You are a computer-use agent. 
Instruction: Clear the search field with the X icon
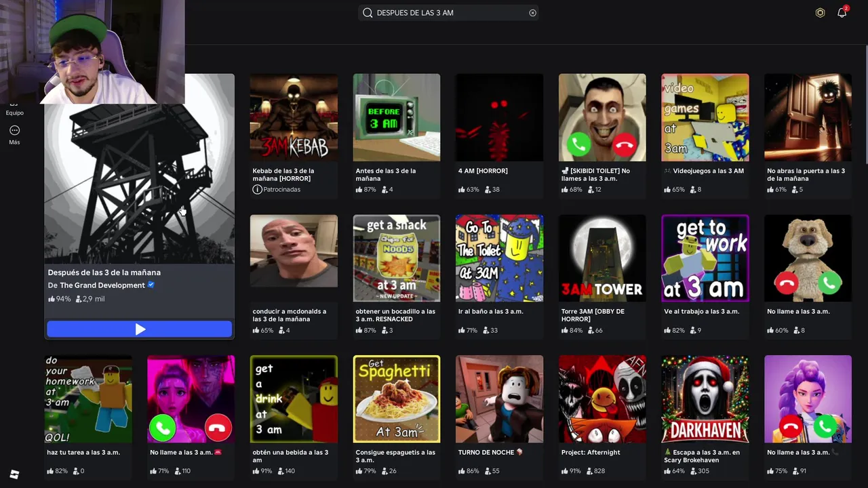pyautogui.click(x=532, y=13)
